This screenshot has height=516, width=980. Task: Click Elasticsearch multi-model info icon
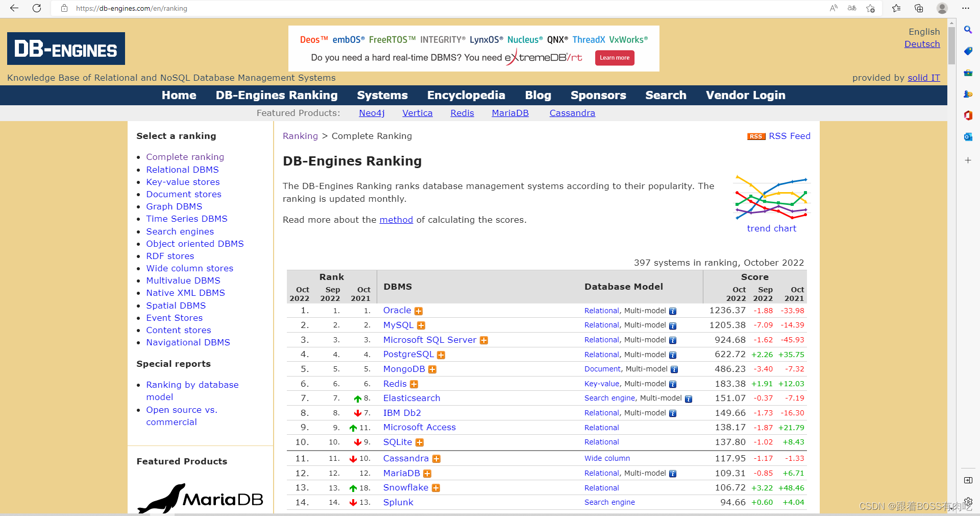coord(689,399)
